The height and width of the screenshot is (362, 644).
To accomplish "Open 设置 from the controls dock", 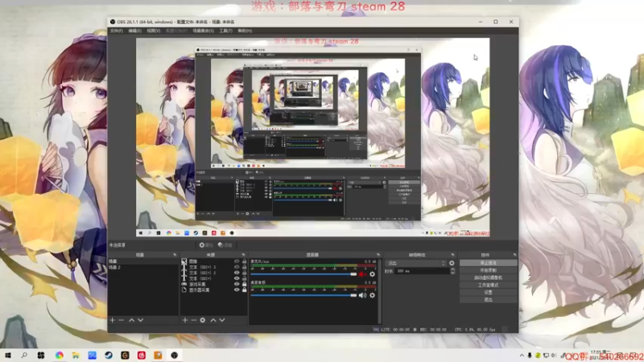I will (x=488, y=292).
